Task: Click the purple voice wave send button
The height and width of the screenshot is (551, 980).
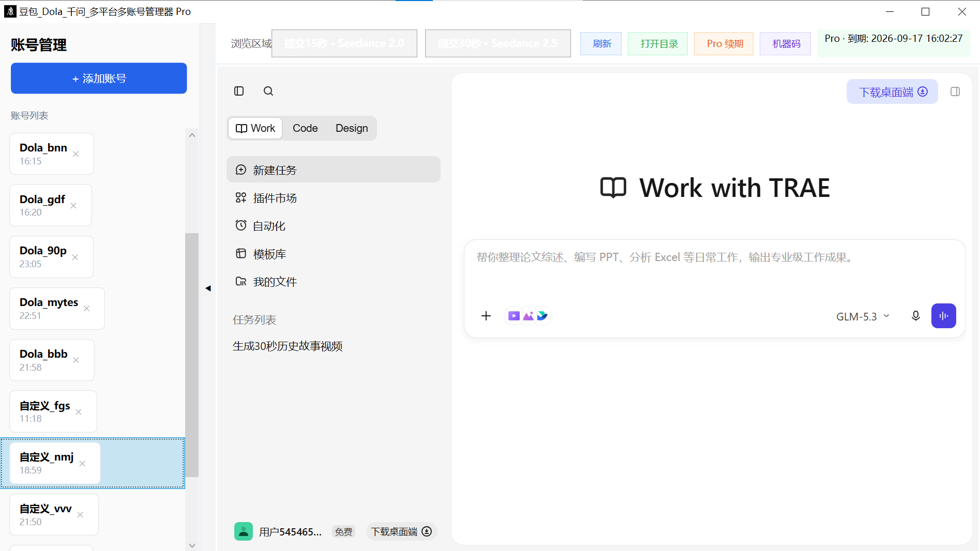Action: coord(944,316)
